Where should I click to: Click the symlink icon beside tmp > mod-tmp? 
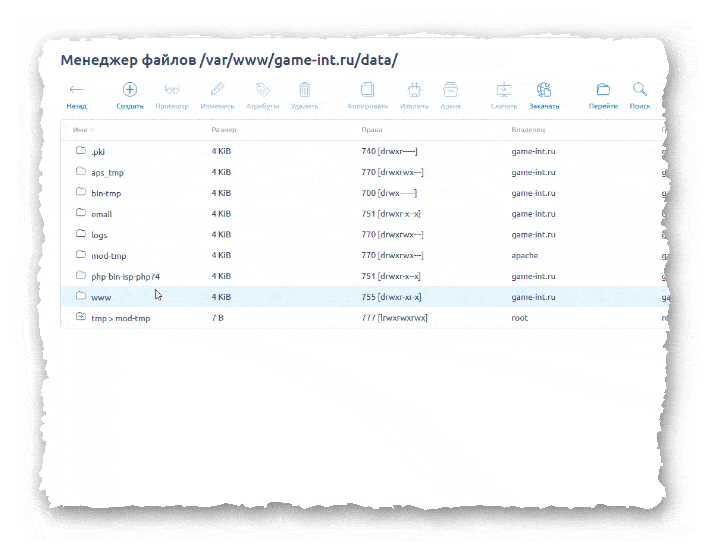(81, 316)
